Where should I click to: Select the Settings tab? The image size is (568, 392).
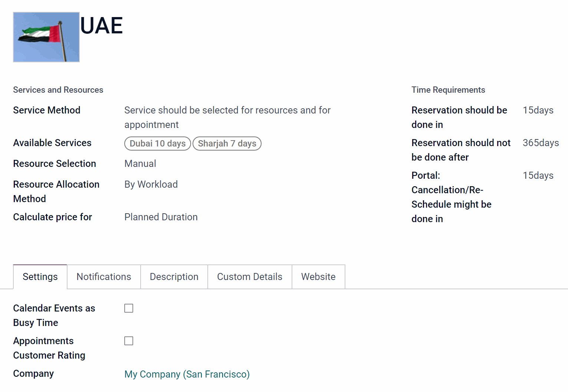pos(40,277)
